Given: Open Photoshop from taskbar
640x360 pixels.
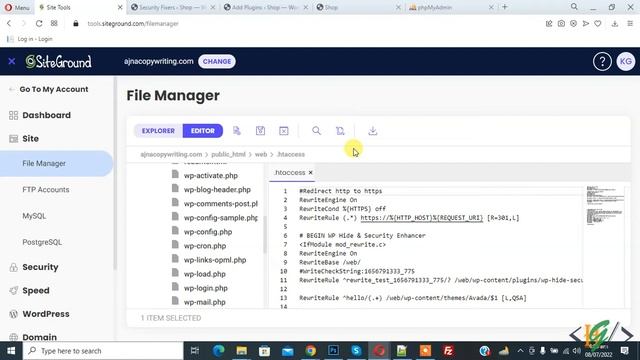Looking at the screenshot, I should (333, 351).
